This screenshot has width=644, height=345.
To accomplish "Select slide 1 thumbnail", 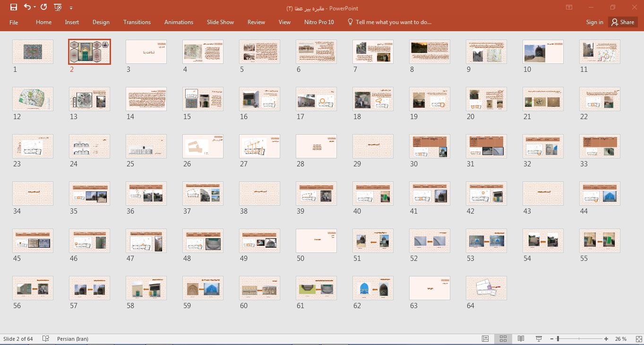I will [33, 52].
